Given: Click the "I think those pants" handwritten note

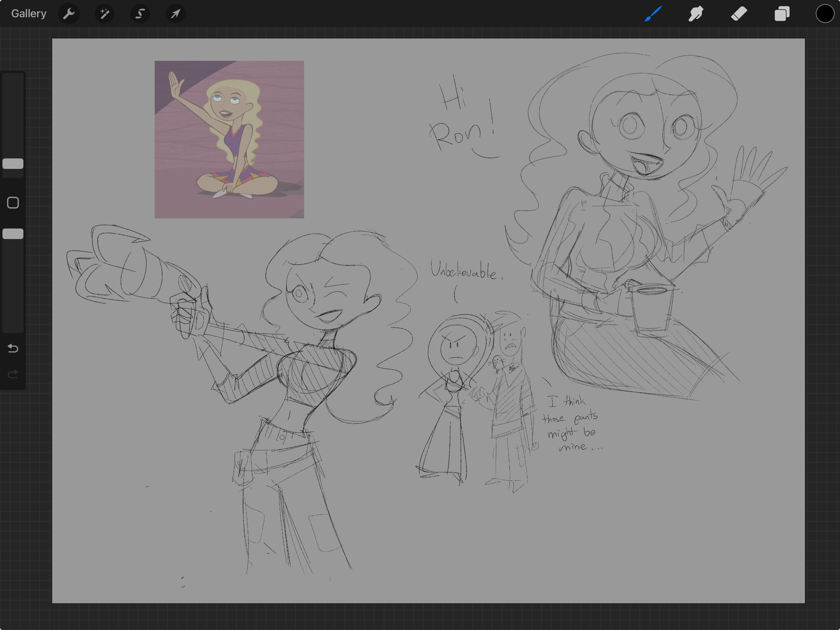Looking at the screenshot, I should point(573,423).
